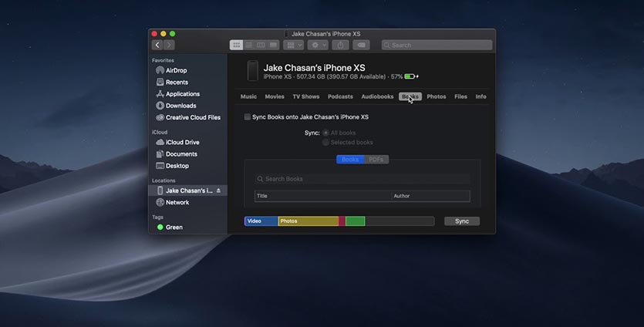Click the Finder search field
This screenshot has width=644, height=327.
tap(437, 45)
